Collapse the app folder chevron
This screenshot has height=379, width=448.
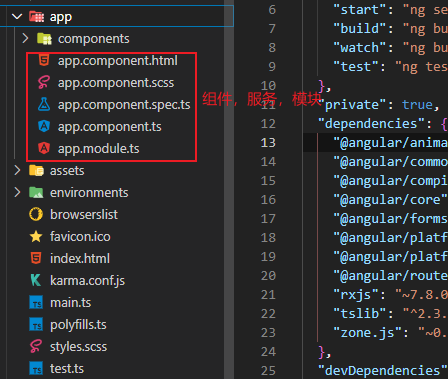click(17, 16)
